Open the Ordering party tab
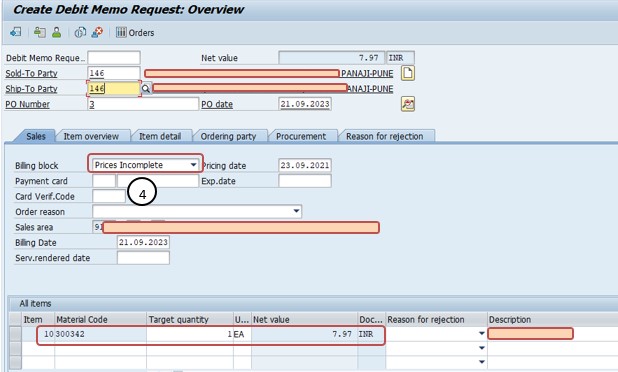Viewport: 618px width, 372px height. (x=228, y=136)
